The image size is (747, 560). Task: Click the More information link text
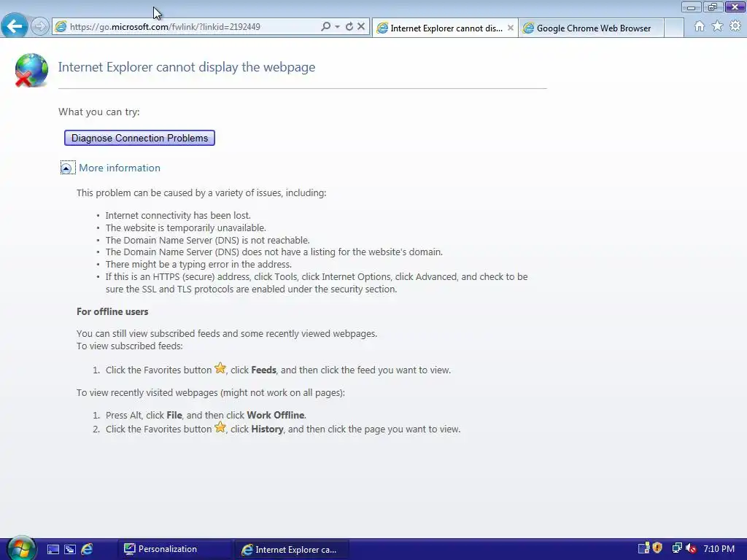coord(120,168)
